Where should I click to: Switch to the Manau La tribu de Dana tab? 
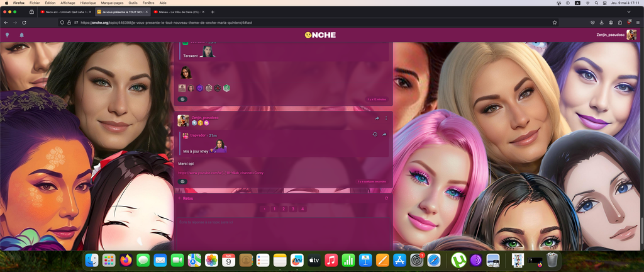coord(177,12)
